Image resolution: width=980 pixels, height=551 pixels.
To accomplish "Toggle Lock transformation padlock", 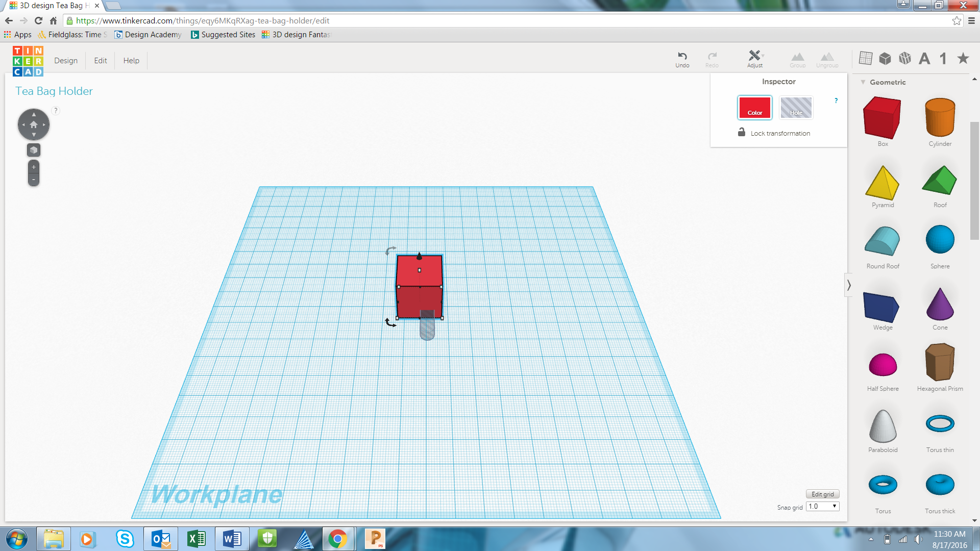I will [742, 133].
